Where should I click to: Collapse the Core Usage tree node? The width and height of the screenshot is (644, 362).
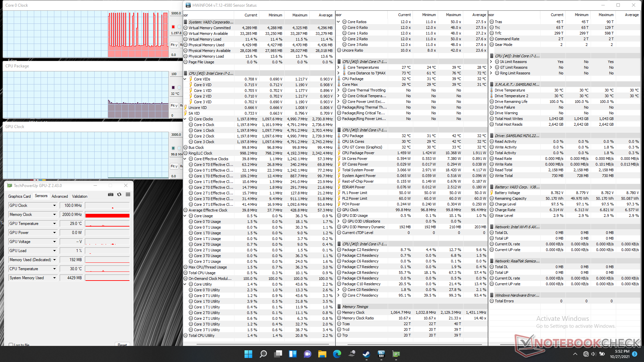click(185, 216)
